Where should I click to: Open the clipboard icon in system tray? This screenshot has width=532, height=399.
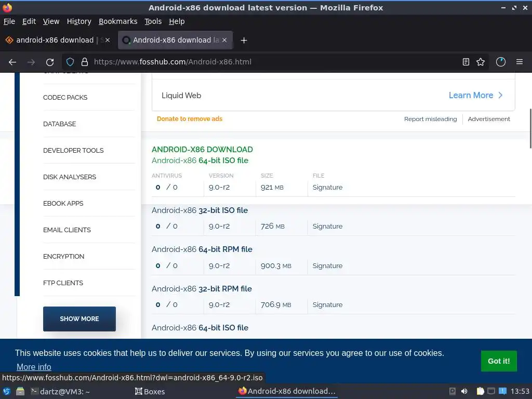(481, 391)
